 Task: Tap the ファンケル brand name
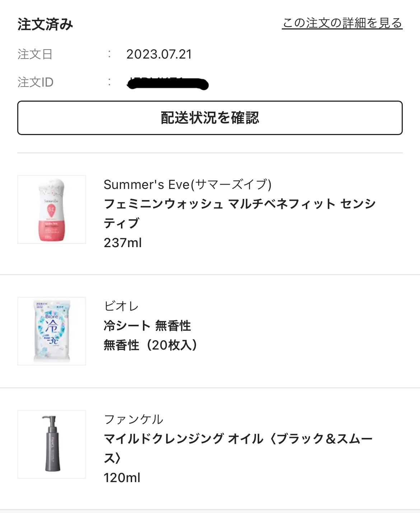134,419
